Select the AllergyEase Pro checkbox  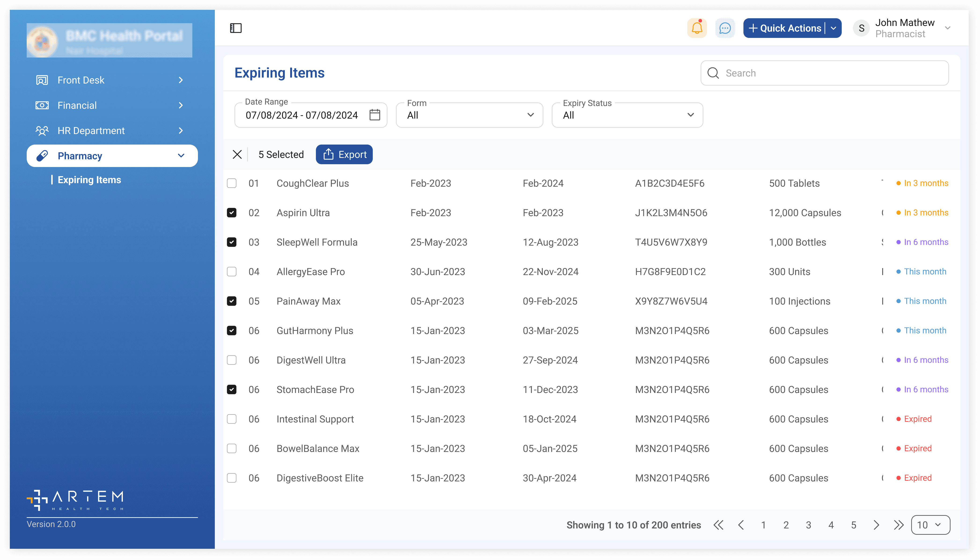point(232,272)
